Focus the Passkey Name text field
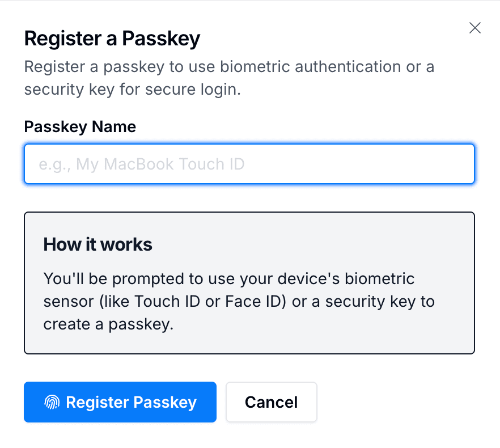The height and width of the screenshot is (448, 500). point(249,164)
